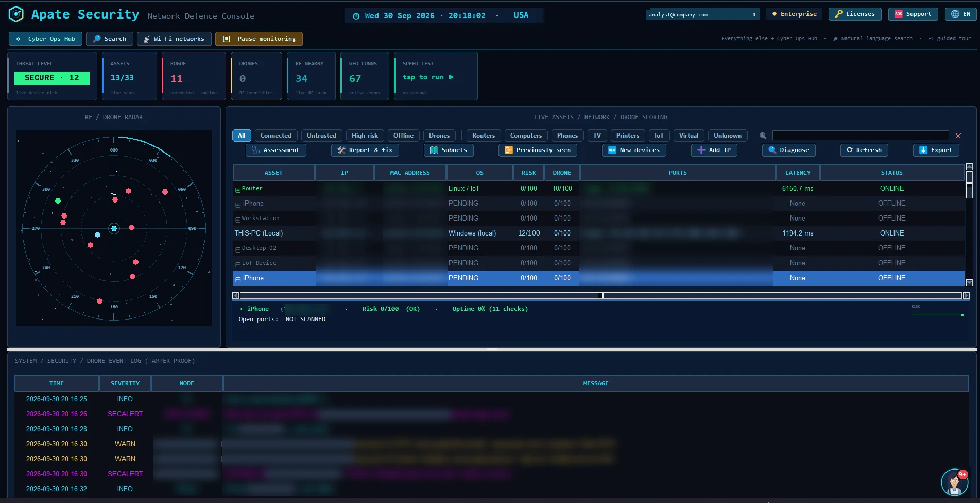Pause monitoring
Screen dimensions: 980x503
point(259,39)
